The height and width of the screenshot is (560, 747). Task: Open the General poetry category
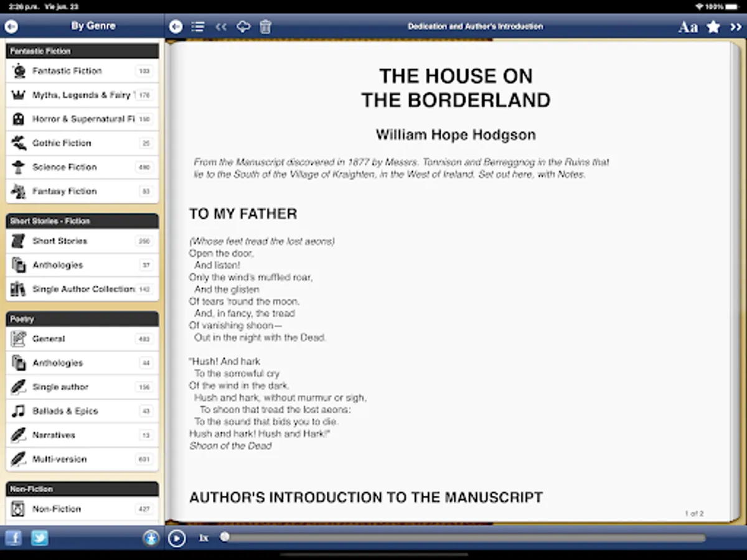tap(82, 339)
